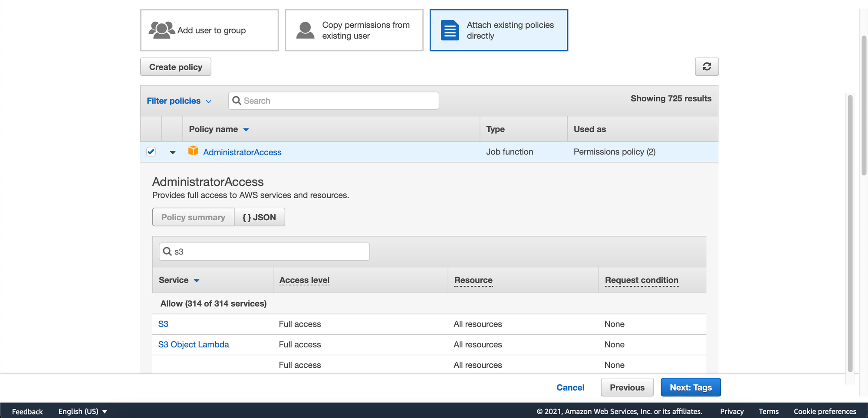Viewport: 868px width, 418px height.
Task: Click the Previous button
Action: click(627, 387)
